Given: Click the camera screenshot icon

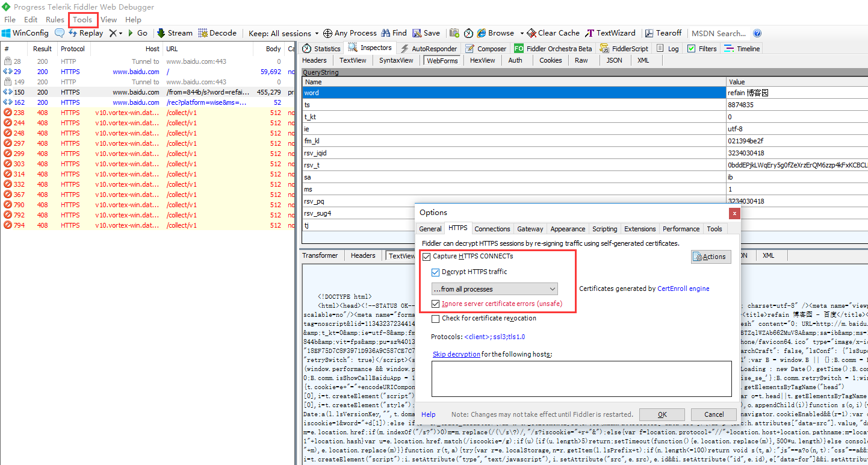Looking at the screenshot, I should (x=454, y=33).
